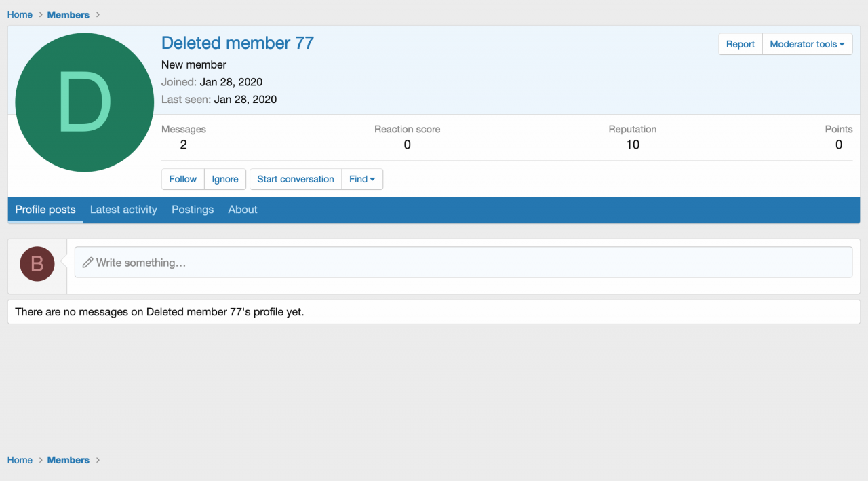
Task: Click Members in the footer breadcrumb
Action: [68, 460]
